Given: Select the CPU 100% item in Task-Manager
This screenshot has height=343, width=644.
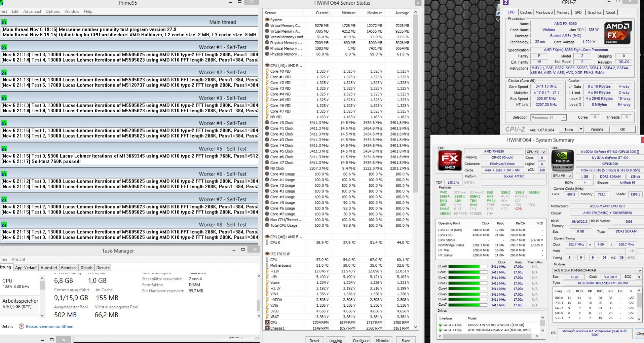Looking at the screenshot, I should [x=20, y=283].
